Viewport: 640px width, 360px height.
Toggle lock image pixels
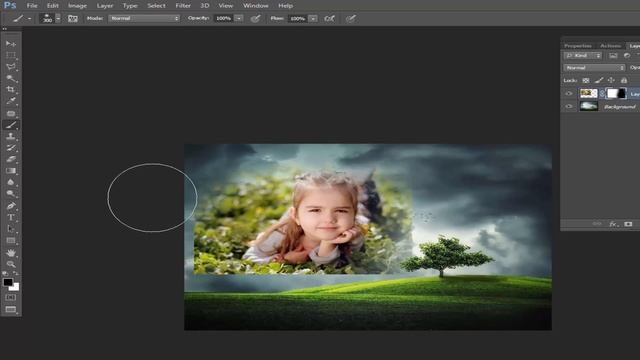pos(599,80)
